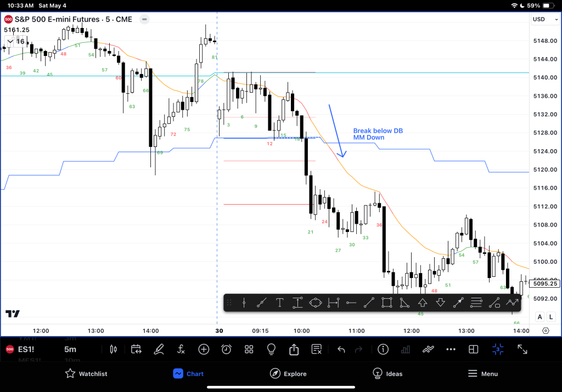562x392 pixels.
Task: Open the candlestick chart type selector
Action: pyautogui.click(x=114, y=349)
